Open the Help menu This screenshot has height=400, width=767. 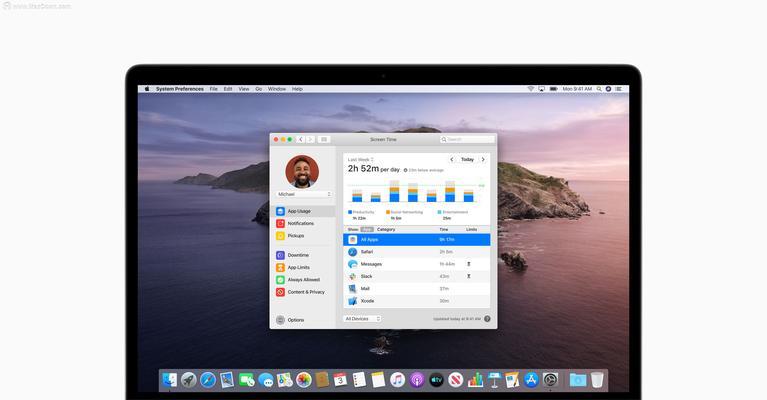(x=297, y=89)
